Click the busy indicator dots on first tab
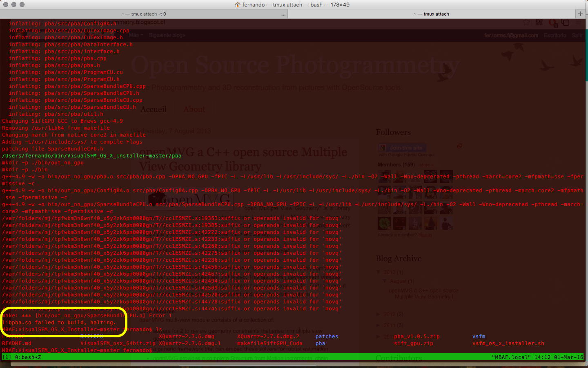 click(x=283, y=15)
